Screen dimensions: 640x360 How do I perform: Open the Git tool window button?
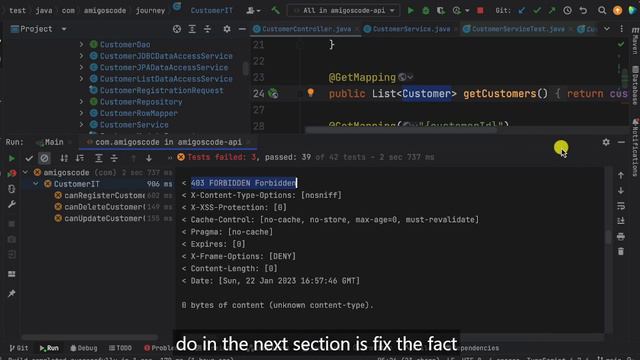point(18,348)
